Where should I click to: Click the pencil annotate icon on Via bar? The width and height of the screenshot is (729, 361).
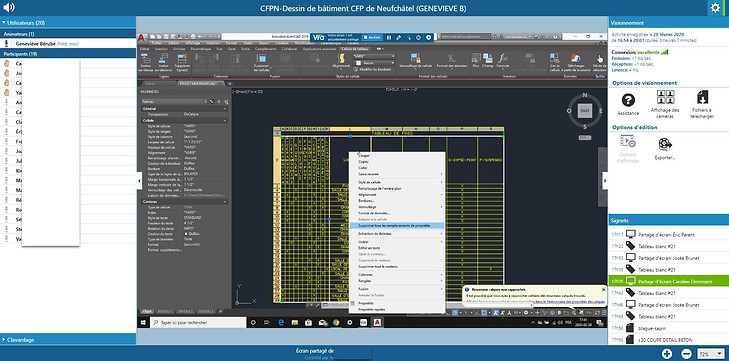click(x=398, y=37)
